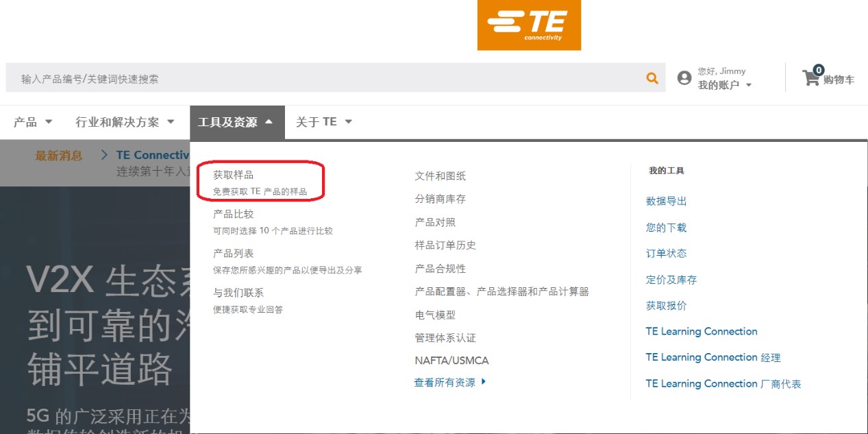868x434 pixels.
Task: Open 产品配置器、产品选择器和产品计算器 link
Action: click(x=501, y=291)
